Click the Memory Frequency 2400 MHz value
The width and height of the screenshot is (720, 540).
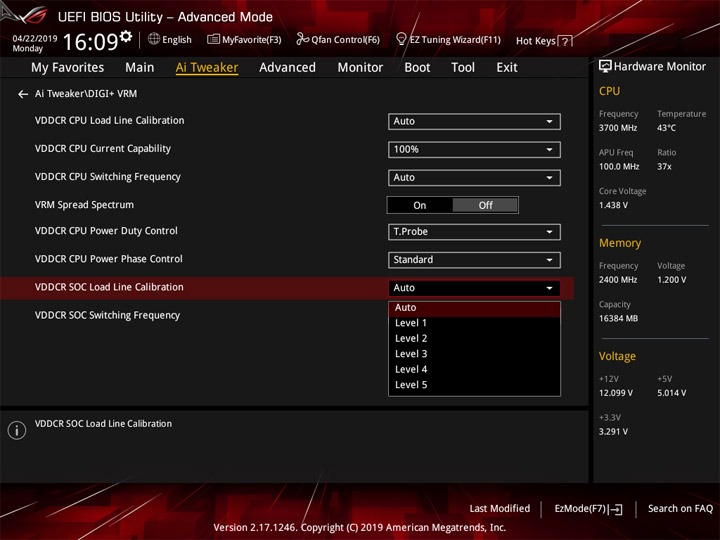point(618,280)
